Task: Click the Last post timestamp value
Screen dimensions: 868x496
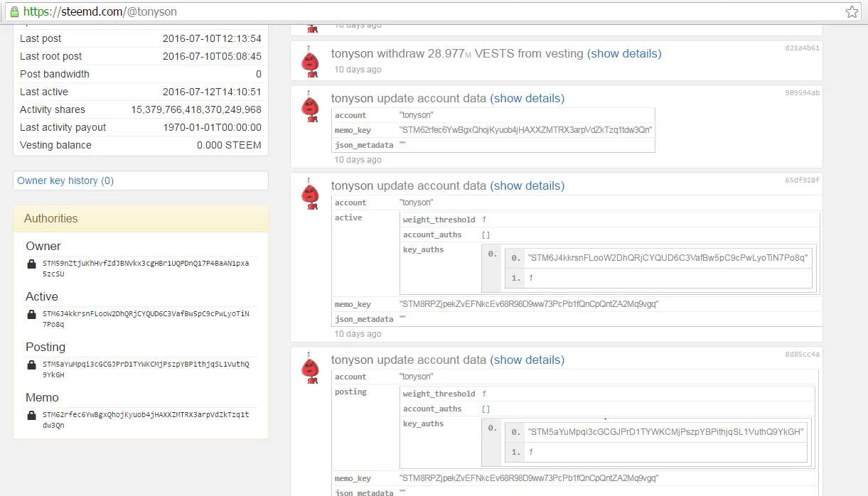Action: pyautogui.click(x=212, y=38)
